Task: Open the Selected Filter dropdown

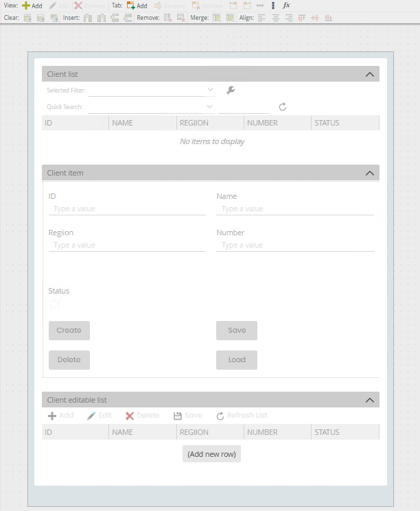Action: [151, 90]
